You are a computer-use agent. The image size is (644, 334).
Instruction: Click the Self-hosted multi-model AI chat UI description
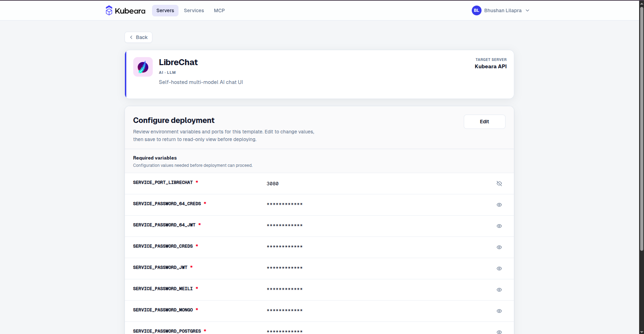point(201,82)
